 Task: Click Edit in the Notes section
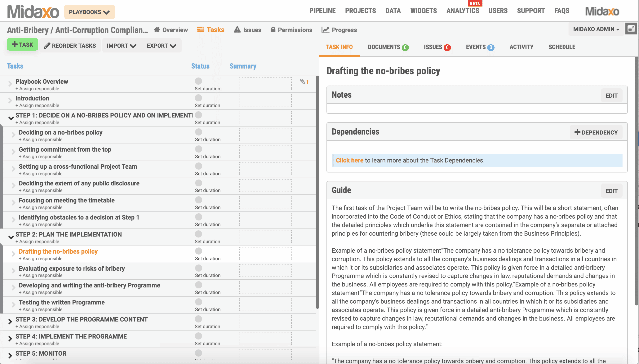611,95
